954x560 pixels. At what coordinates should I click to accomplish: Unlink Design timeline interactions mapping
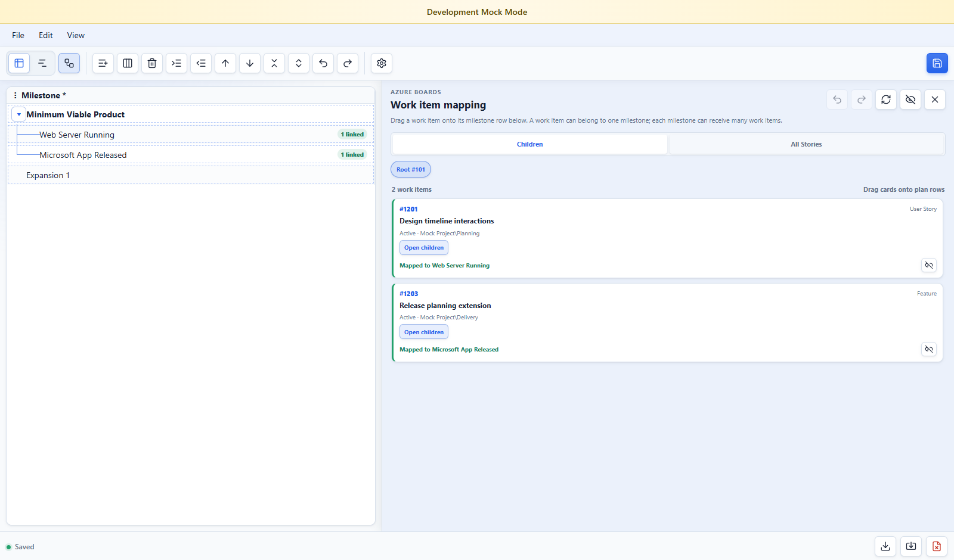tap(929, 265)
